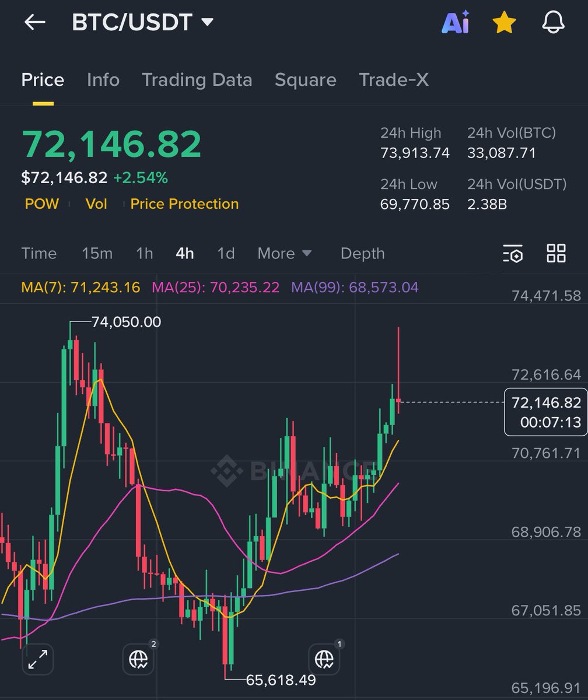
Task: Open the Binance AI assistant
Action: pos(456,22)
